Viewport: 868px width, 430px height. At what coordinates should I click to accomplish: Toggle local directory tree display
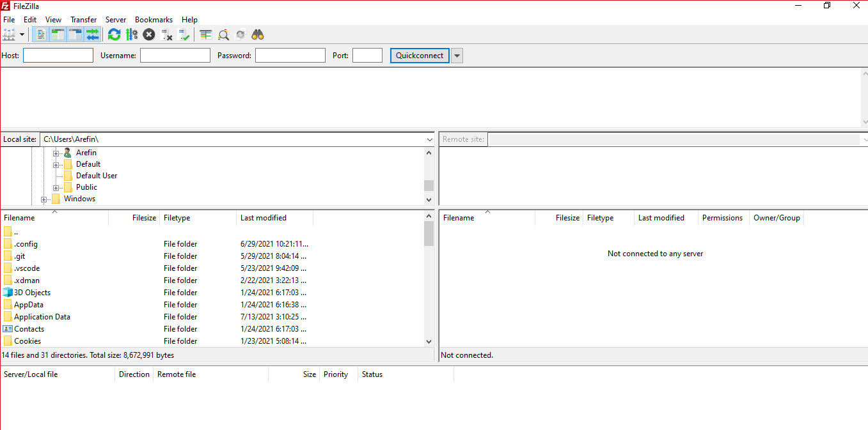pyautogui.click(x=58, y=35)
